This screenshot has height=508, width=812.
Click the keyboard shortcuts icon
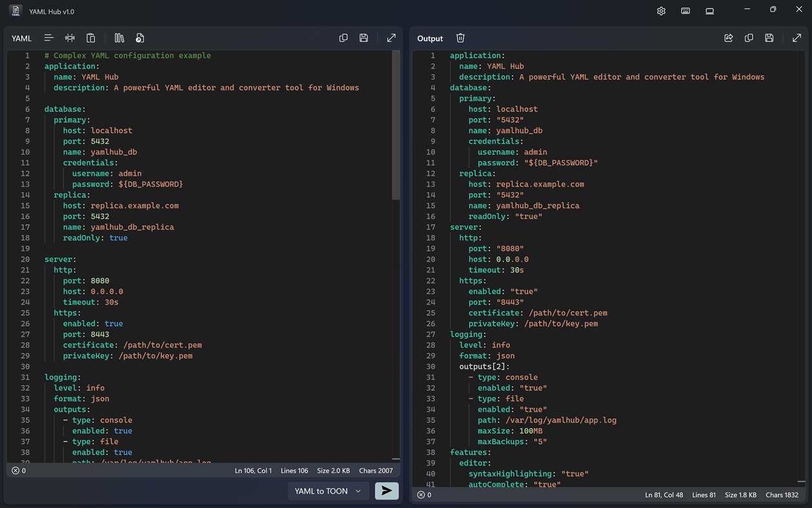(686, 11)
